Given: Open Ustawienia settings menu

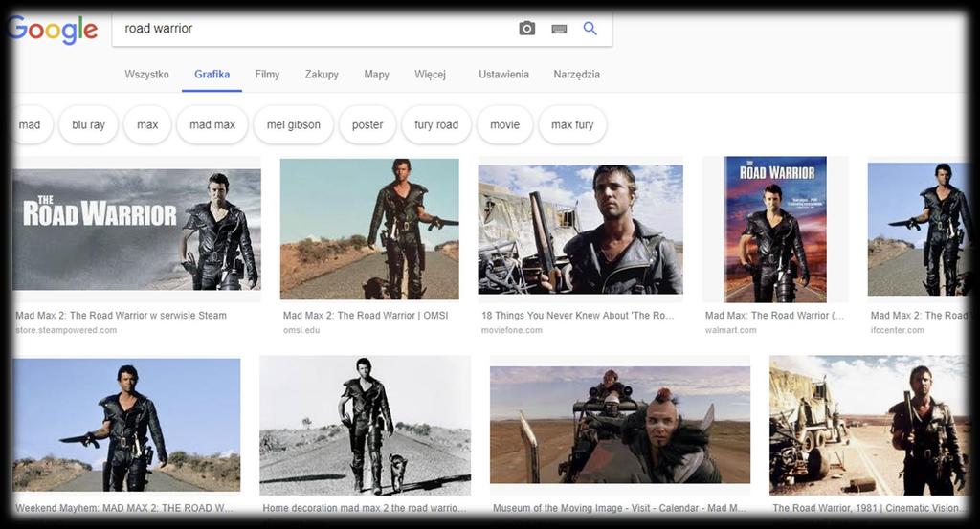Looking at the screenshot, I should 503,75.
